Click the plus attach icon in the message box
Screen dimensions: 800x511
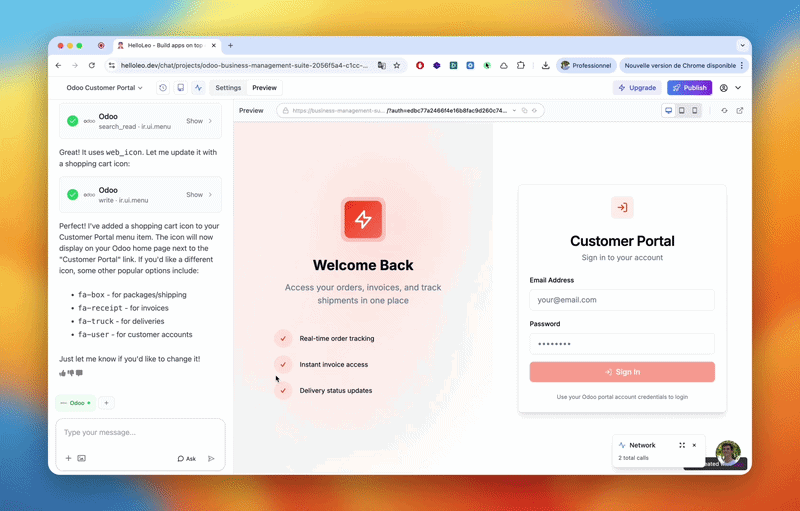(68, 458)
